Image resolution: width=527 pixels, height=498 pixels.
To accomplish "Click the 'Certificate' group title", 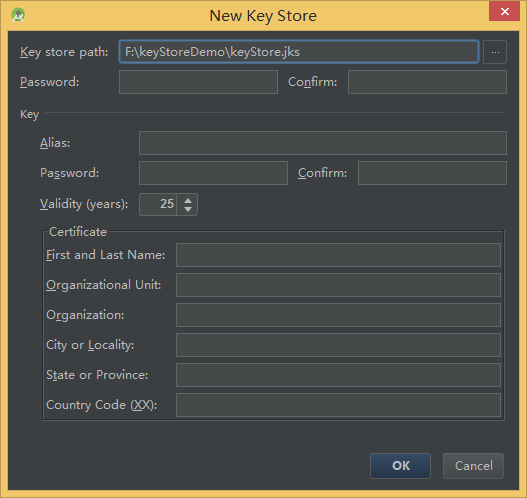I will click(78, 232).
